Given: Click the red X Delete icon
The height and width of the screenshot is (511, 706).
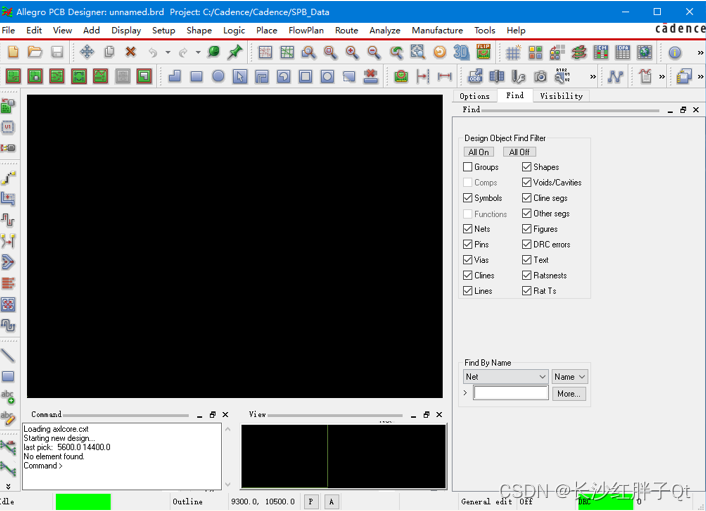Looking at the screenshot, I should tap(131, 52).
